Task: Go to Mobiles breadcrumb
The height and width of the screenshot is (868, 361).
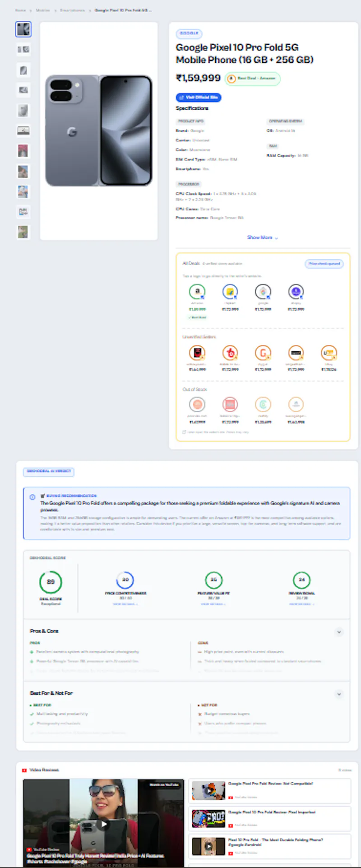Action: click(43, 10)
